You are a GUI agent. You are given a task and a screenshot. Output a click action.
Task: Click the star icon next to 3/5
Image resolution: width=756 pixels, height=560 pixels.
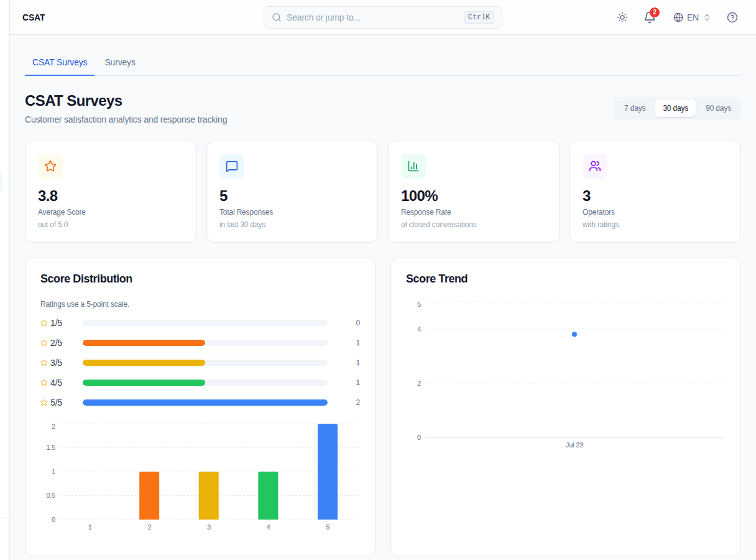point(44,363)
